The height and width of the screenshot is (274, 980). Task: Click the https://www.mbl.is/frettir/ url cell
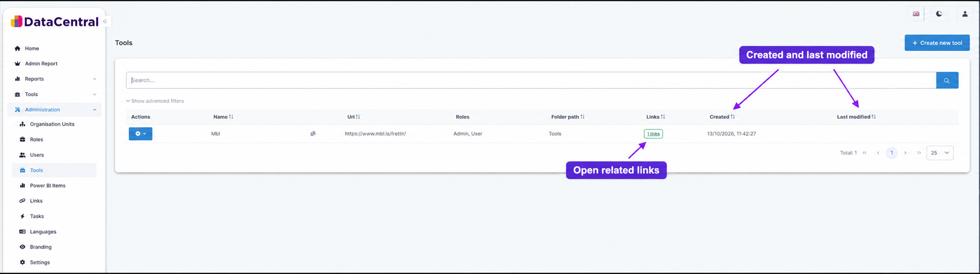click(375, 134)
